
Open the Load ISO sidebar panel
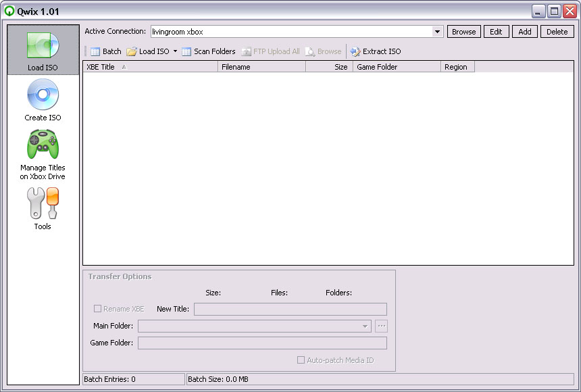point(43,50)
